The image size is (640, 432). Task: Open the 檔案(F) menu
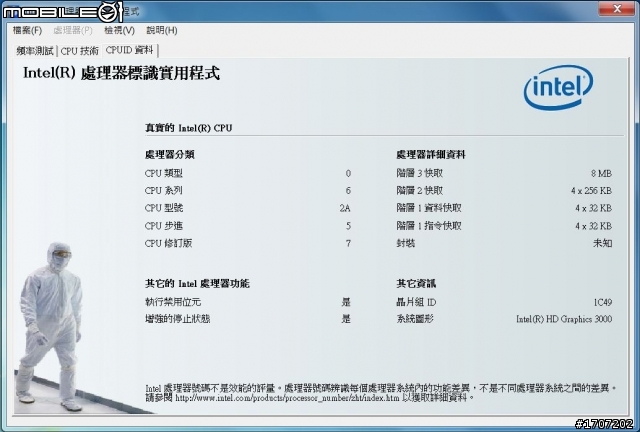[x=27, y=30]
